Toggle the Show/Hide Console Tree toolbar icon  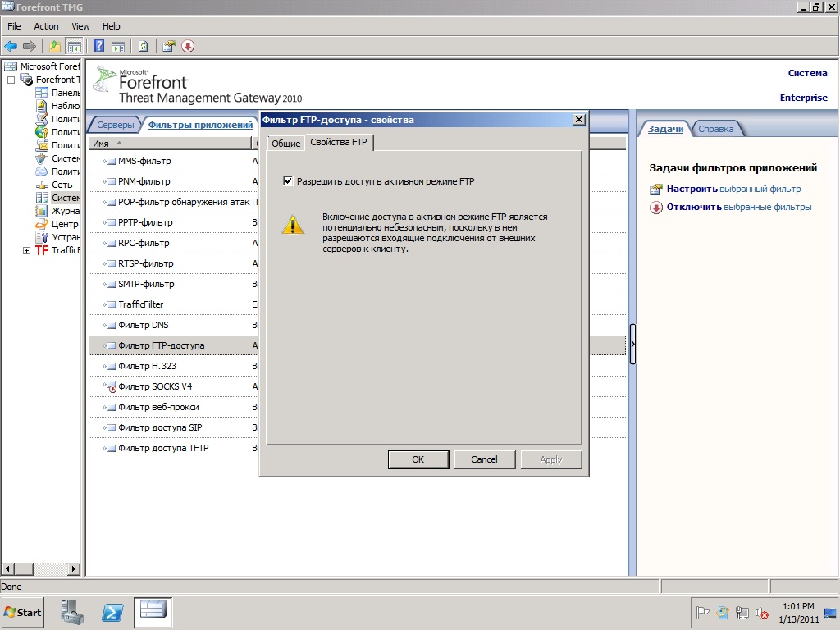(74, 47)
